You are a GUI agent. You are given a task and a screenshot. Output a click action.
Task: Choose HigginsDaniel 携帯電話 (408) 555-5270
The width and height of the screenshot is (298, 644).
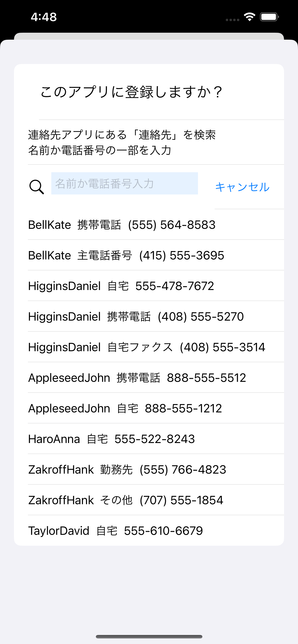[136, 316]
